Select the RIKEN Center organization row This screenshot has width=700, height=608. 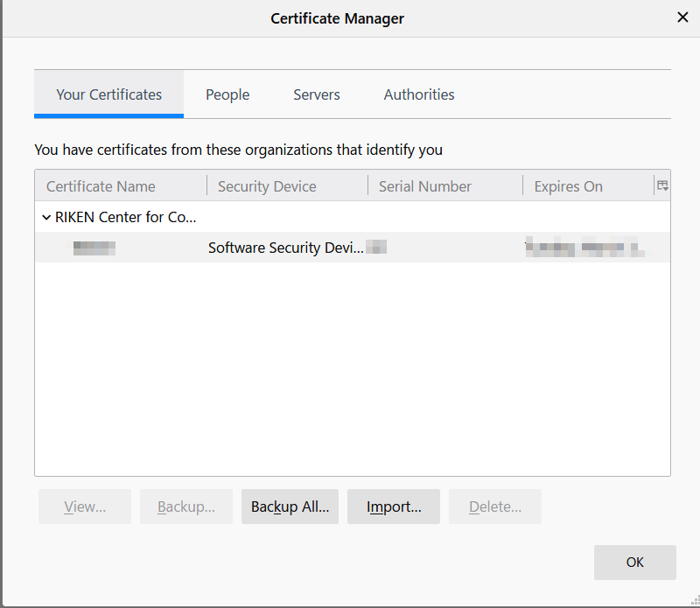[x=122, y=217]
